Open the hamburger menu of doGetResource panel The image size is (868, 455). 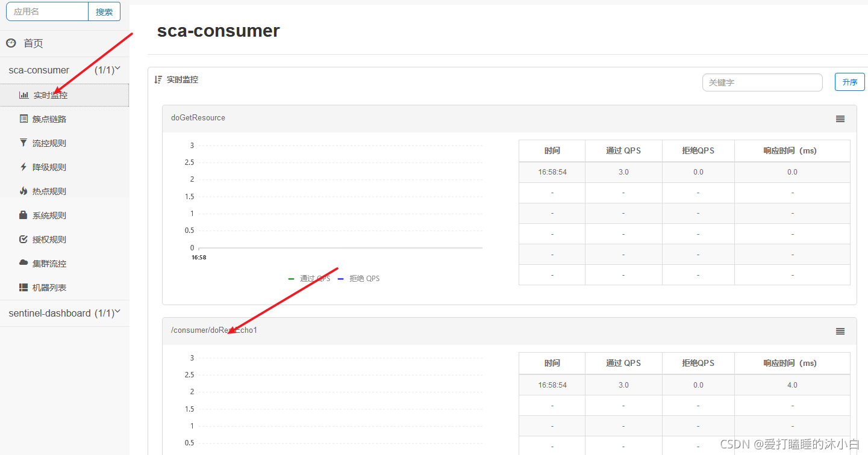pyautogui.click(x=840, y=119)
